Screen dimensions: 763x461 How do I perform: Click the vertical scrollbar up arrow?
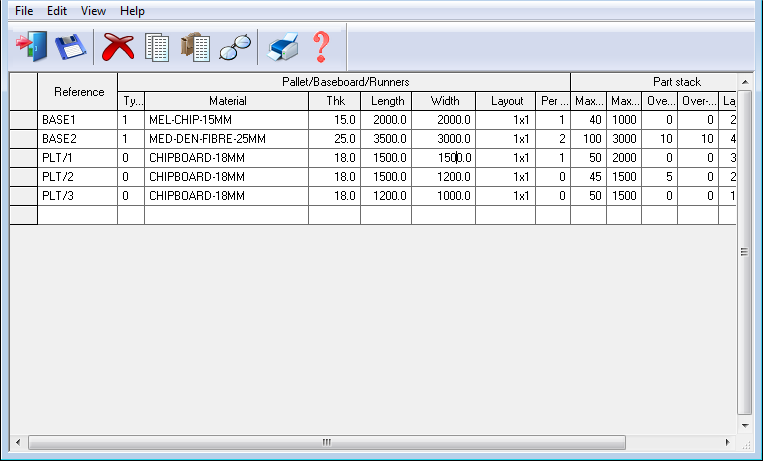tap(745, 82)
